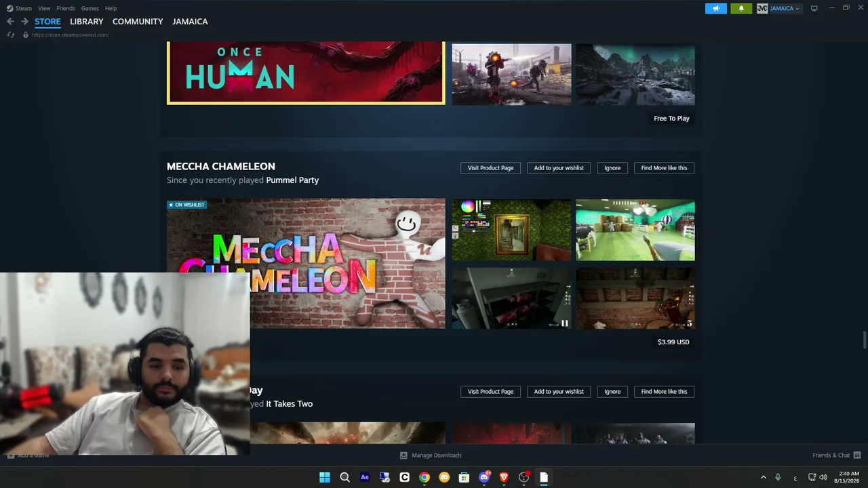Open the View menu

(44, 8)
